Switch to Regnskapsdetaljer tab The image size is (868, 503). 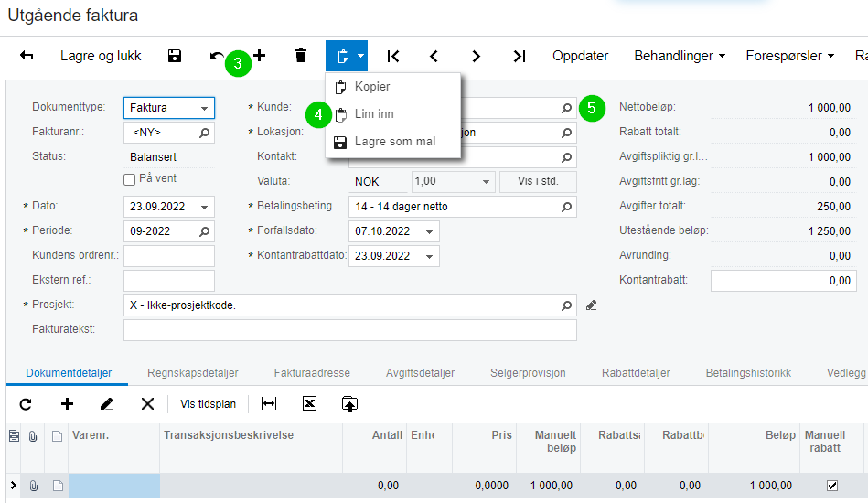tap(193, 373)
